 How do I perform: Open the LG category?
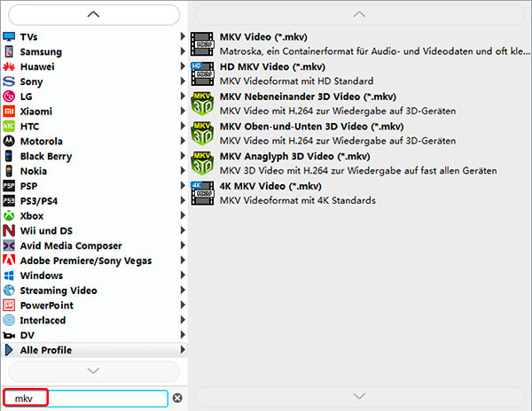point(94,97)
